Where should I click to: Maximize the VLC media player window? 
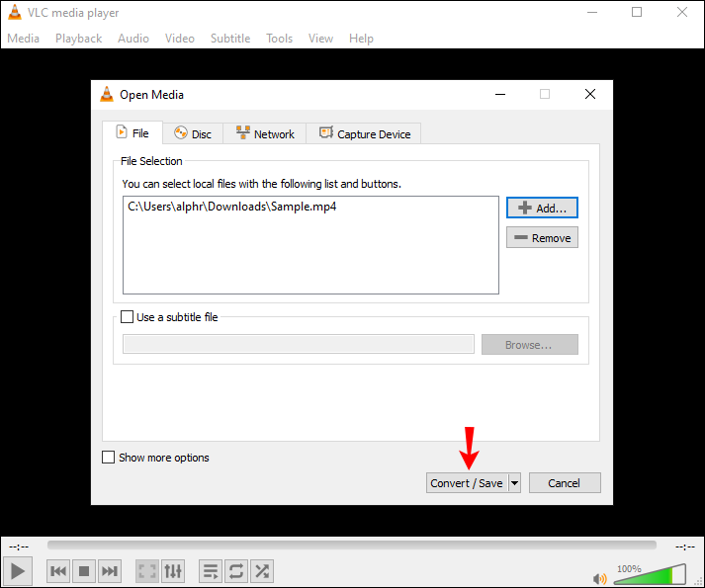(x=637, y=12)
